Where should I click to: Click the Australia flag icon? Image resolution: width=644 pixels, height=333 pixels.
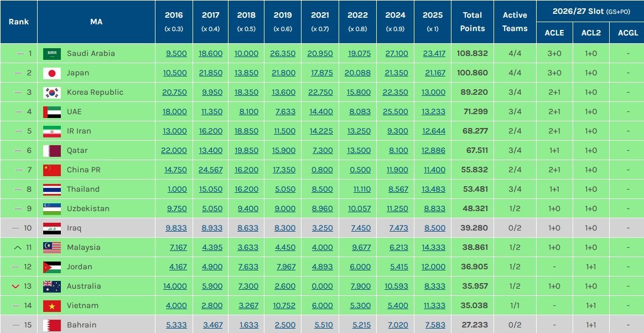(52, 286)
